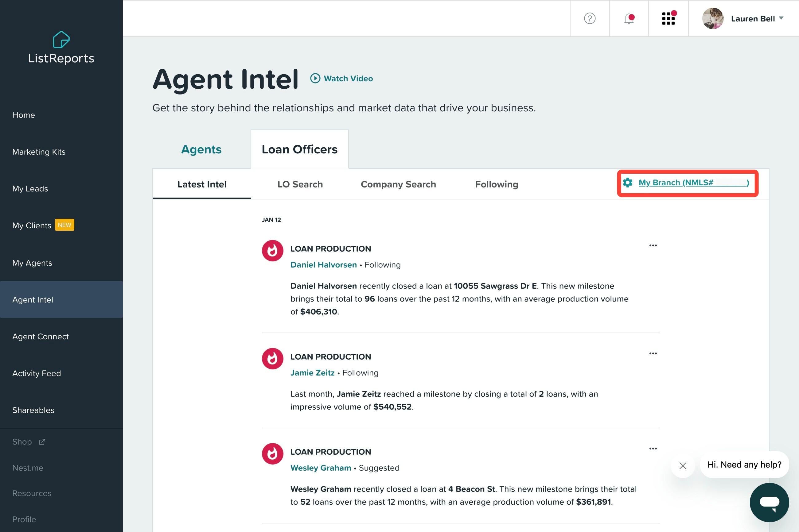Click the ListReports logo
Image resolution: width=799 pixels, height=532 pixels.
point(61,48)
